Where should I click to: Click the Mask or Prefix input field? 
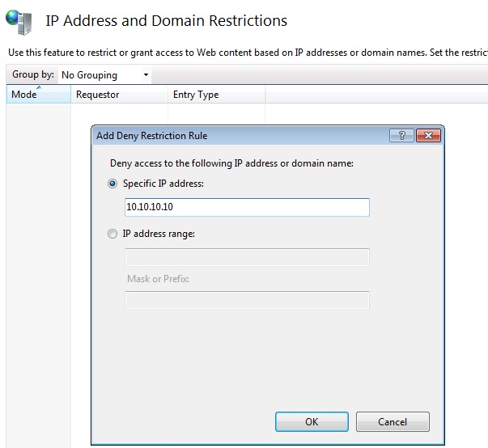pos(247,300)
